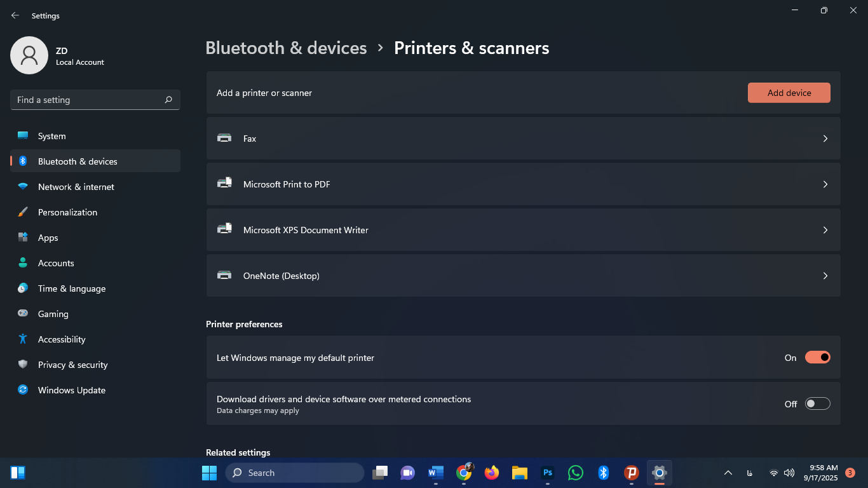Select Privacy & security in sidebar

coord(73,365)
